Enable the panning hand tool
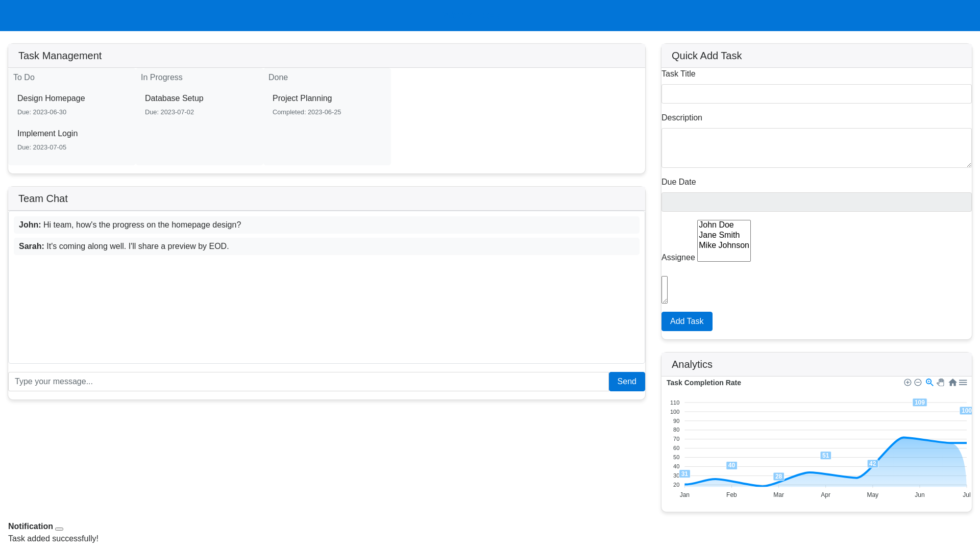The height and width of the screenshot is (551, 980). tap(941, 383)
